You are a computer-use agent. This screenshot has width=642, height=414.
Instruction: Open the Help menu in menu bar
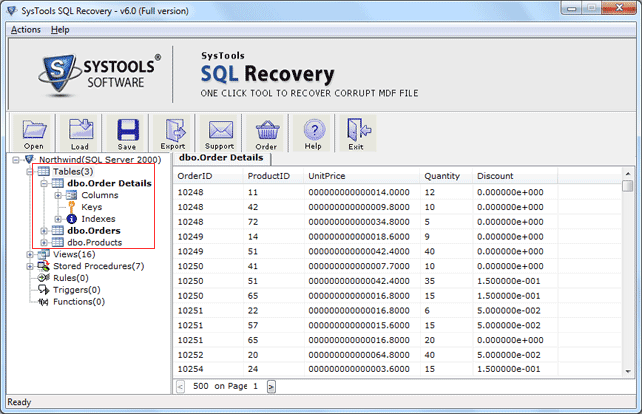(60, 30)
